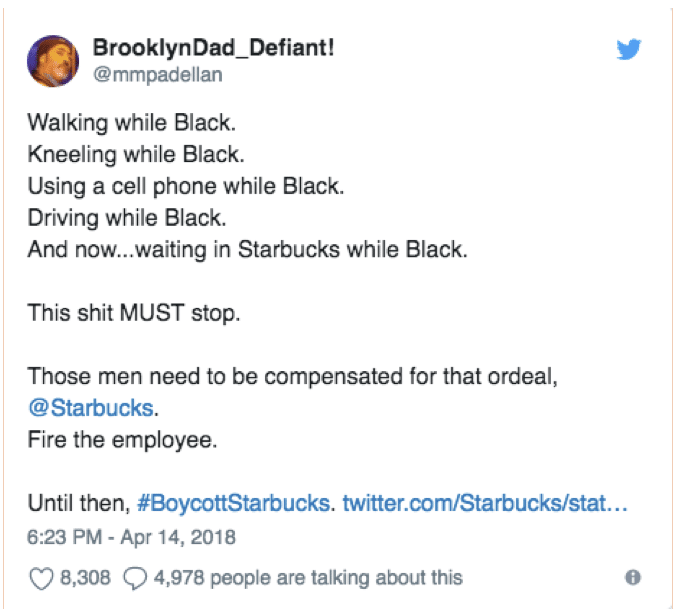Click the 'This shit MUST stop.' sentence

tap(134, 313)
